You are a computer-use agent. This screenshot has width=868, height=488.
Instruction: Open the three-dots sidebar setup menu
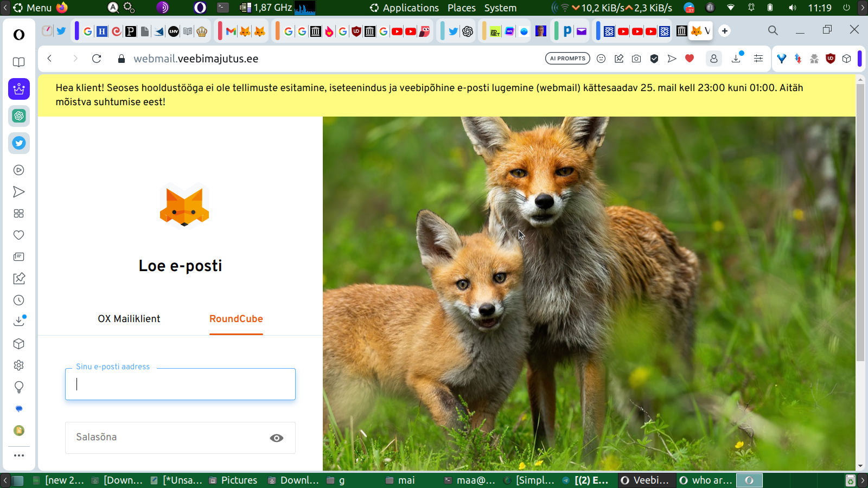point(19,455)
